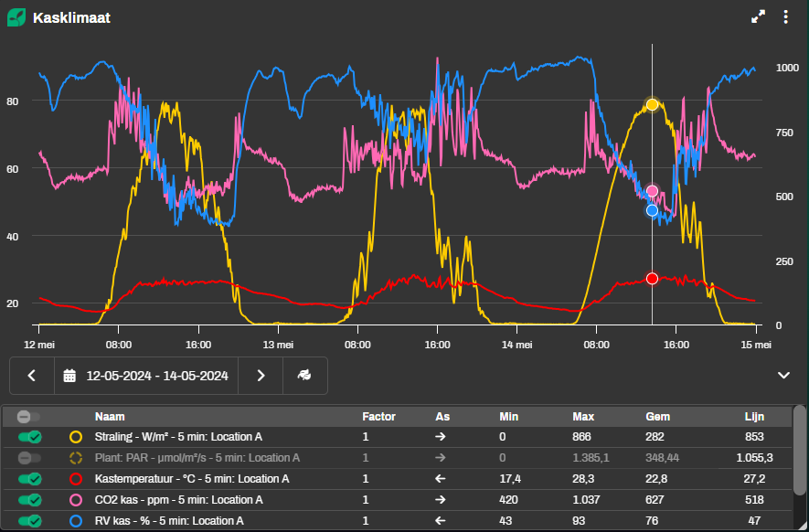Turn off the CO2 kas series toggle
The height and width of the screenshot is (532, 809).
(30, 500)
